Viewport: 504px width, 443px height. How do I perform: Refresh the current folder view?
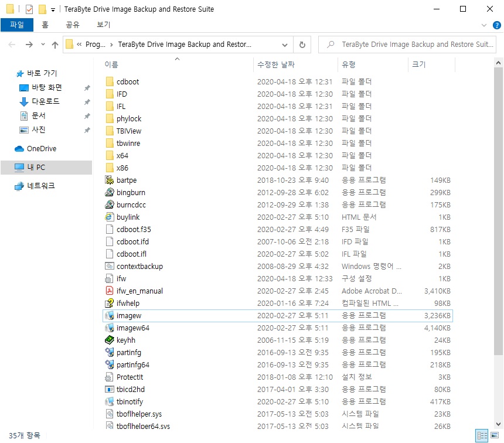tap(302, 45)
